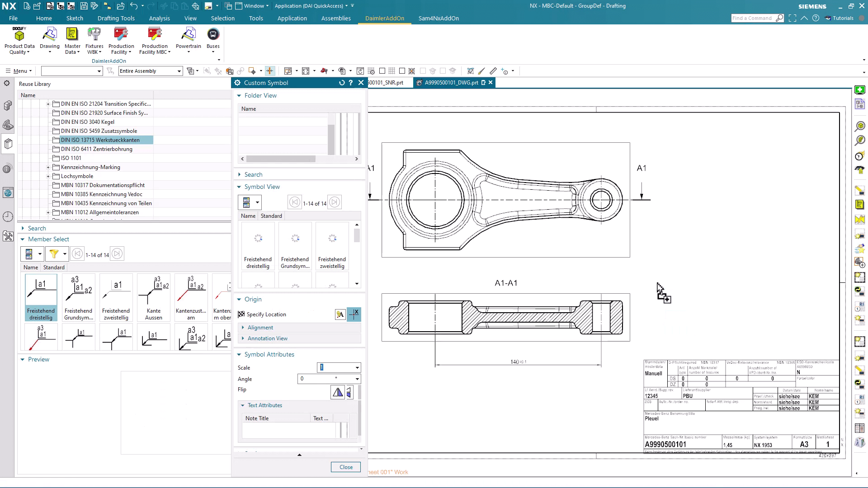
Task: Select the DIN ISO 6411 Zentrierbohrung folder
Action: click(96, 149)
